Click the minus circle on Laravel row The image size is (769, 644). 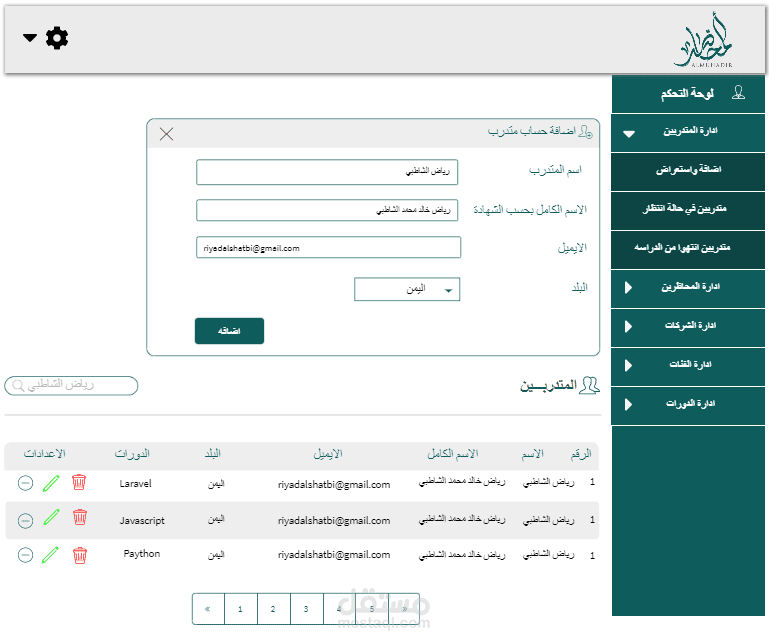[26, 483]
